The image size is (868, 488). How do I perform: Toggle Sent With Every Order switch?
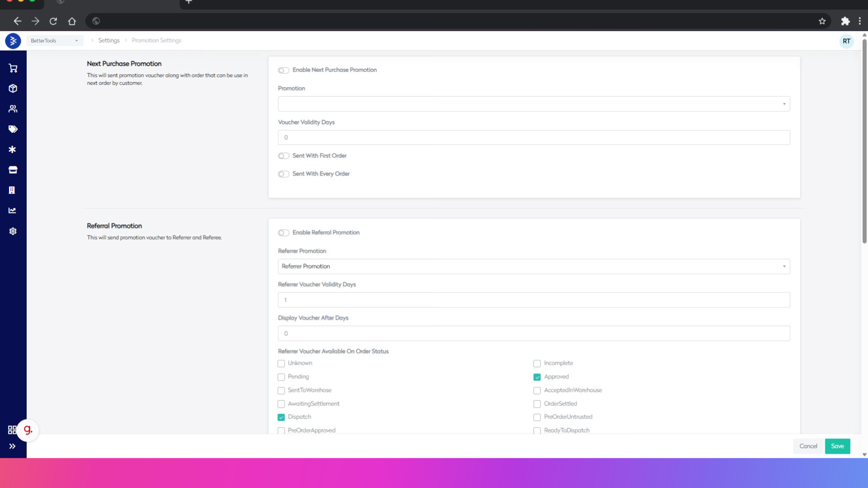(x=283, y=174)
